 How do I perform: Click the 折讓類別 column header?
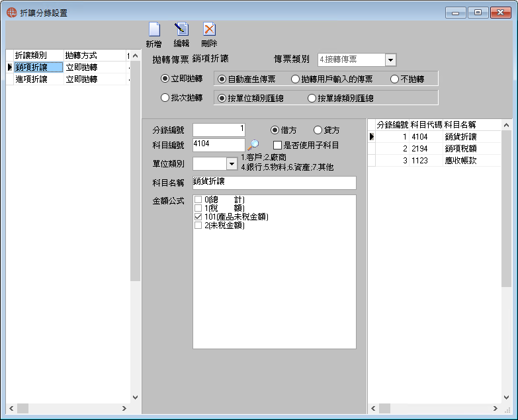tap(38, 56)
